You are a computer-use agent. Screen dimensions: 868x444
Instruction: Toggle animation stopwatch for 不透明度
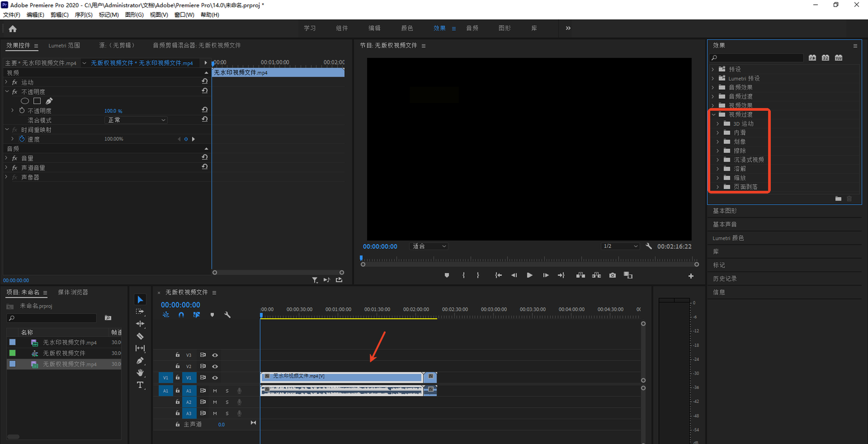[22, 111]
